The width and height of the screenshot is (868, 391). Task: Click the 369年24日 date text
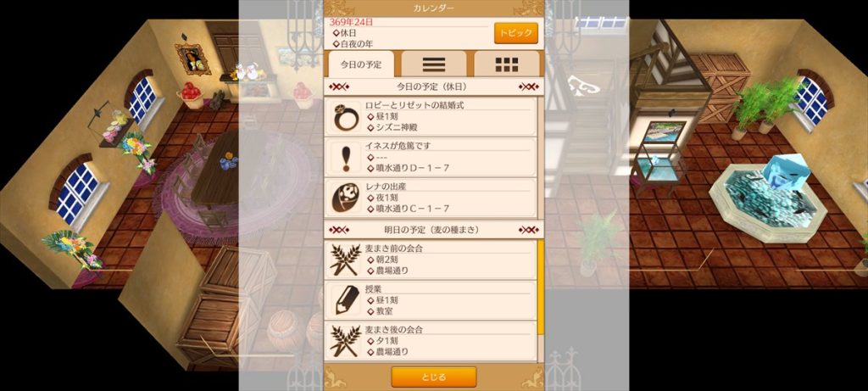click(x=351, y=22)
